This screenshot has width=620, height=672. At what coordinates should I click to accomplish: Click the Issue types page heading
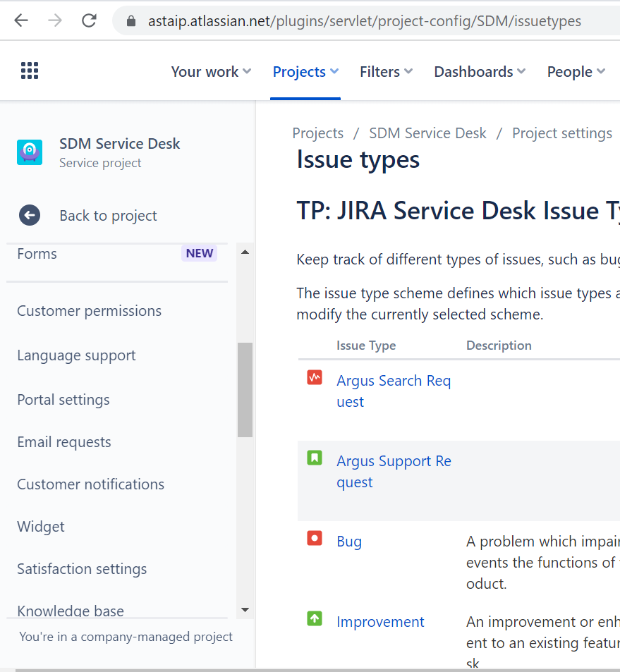coord(358,160)
